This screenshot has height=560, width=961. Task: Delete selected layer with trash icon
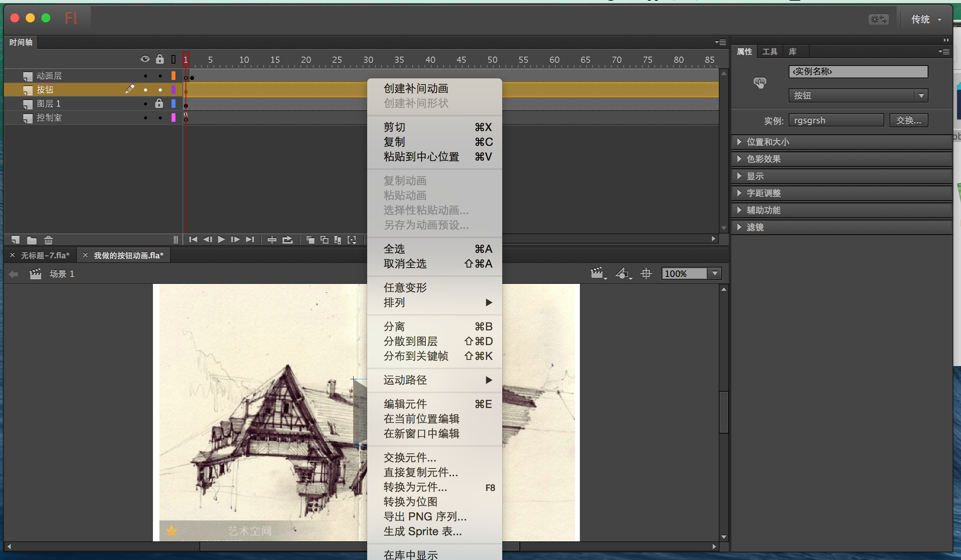coord(48,240)
